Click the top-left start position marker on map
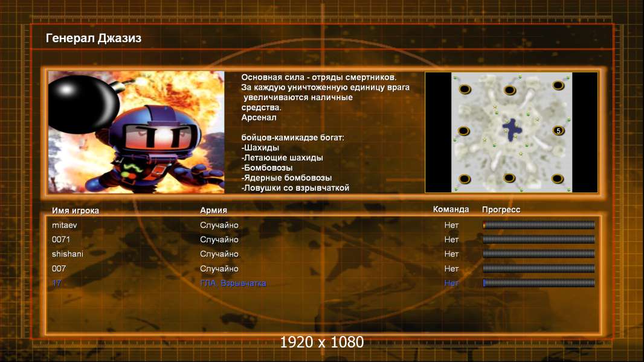 [465, 89]
